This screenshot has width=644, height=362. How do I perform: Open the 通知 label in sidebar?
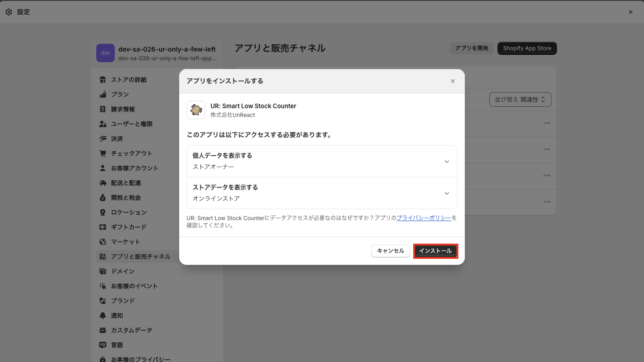click(x=117, y=315)
